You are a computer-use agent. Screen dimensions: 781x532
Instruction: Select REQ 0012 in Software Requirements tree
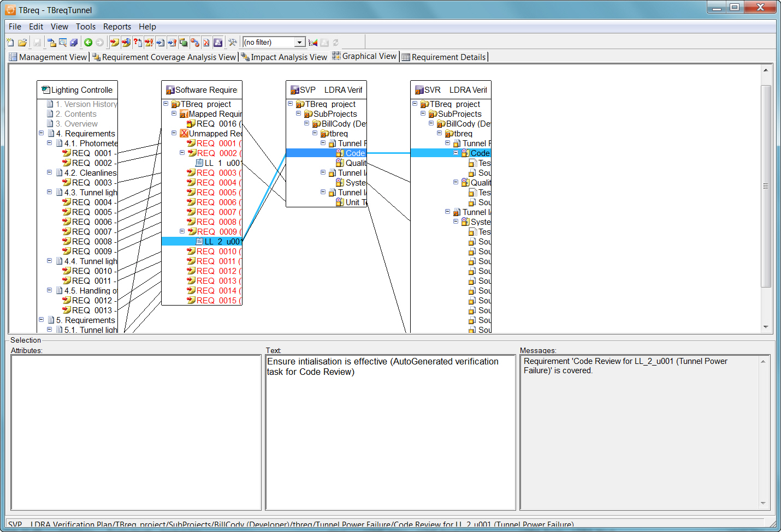216,271
